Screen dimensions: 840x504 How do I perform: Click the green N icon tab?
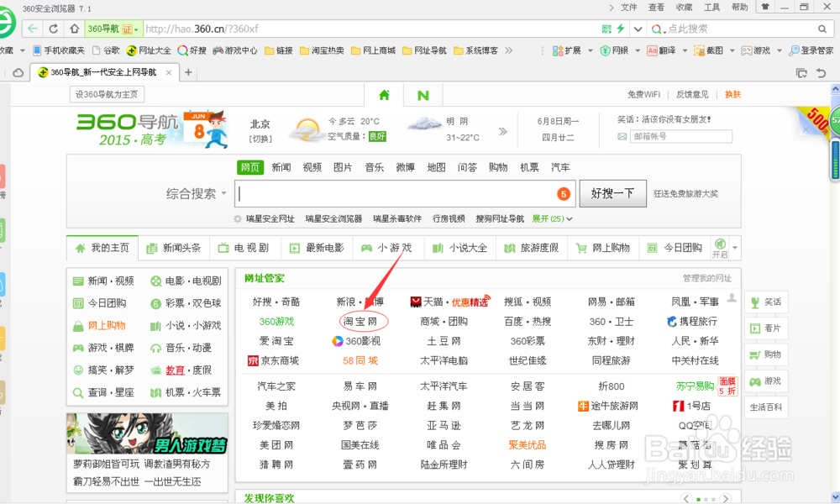423,95
